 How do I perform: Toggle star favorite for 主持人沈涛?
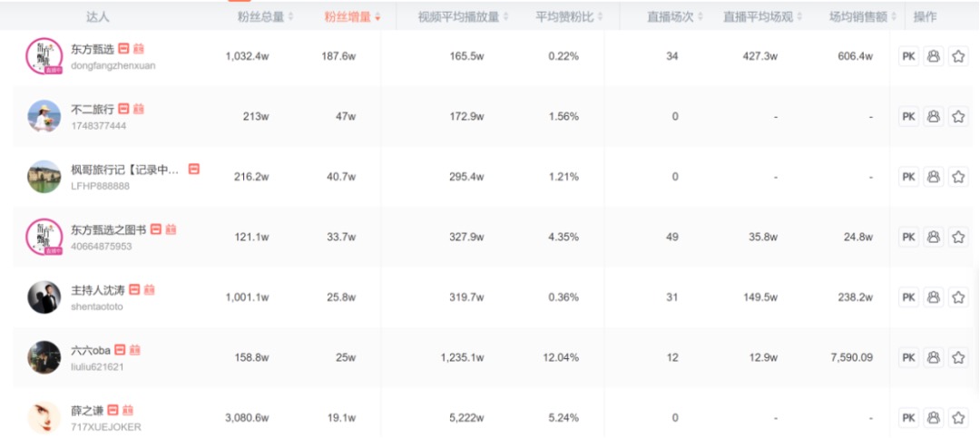tap(958, 297)
